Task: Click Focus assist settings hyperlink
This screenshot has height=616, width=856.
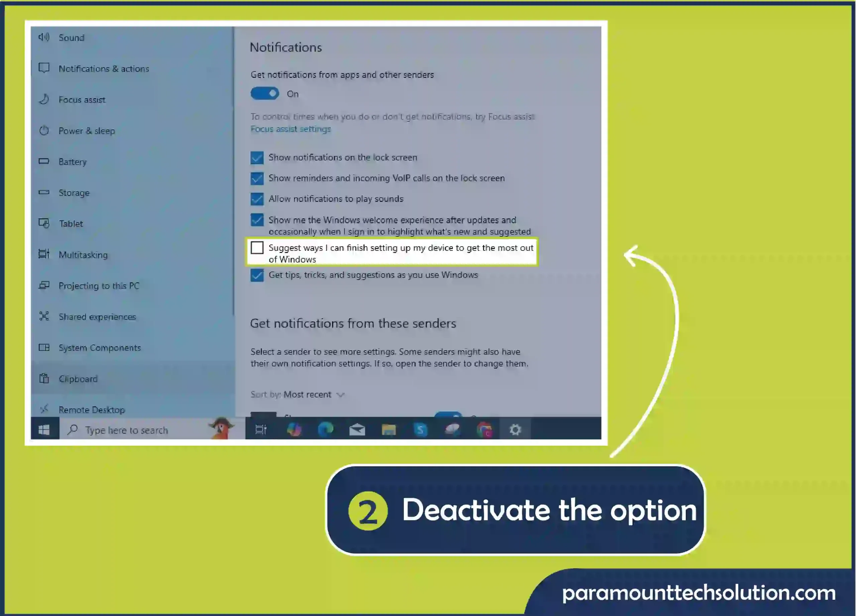Action: (x=291, y=129)
